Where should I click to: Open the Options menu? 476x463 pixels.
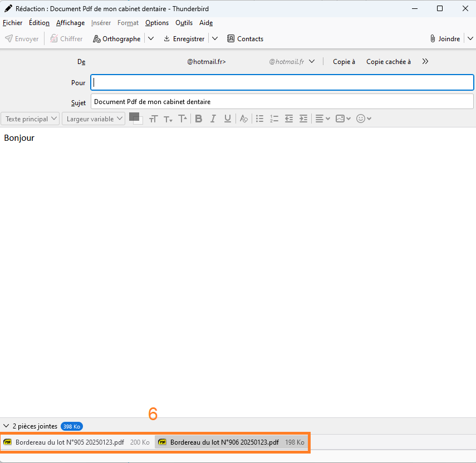point(157,23)
